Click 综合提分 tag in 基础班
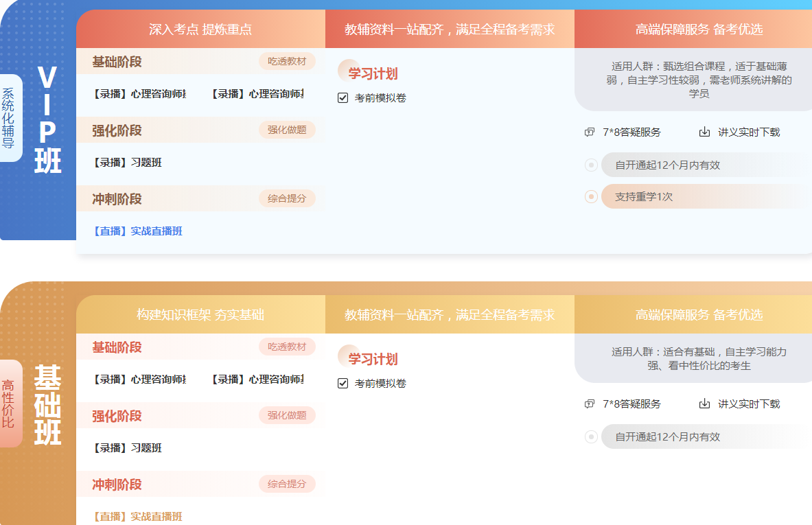Screen dimensions: 812x525 (x=287, y=484)
